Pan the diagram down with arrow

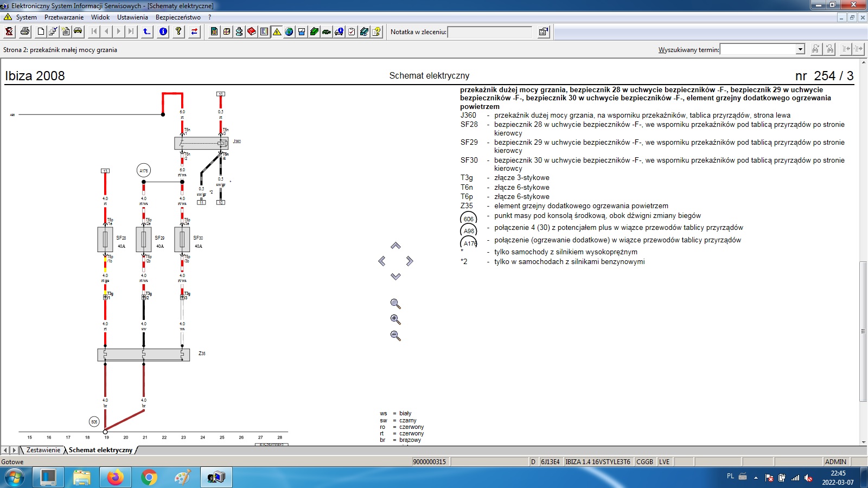395,277
